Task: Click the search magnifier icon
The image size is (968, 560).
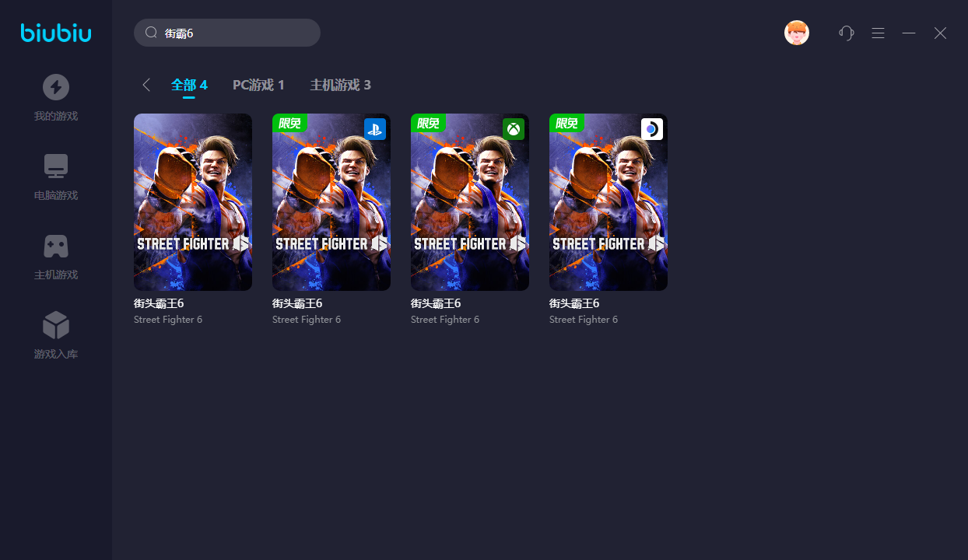Action: tap(151, 33)
